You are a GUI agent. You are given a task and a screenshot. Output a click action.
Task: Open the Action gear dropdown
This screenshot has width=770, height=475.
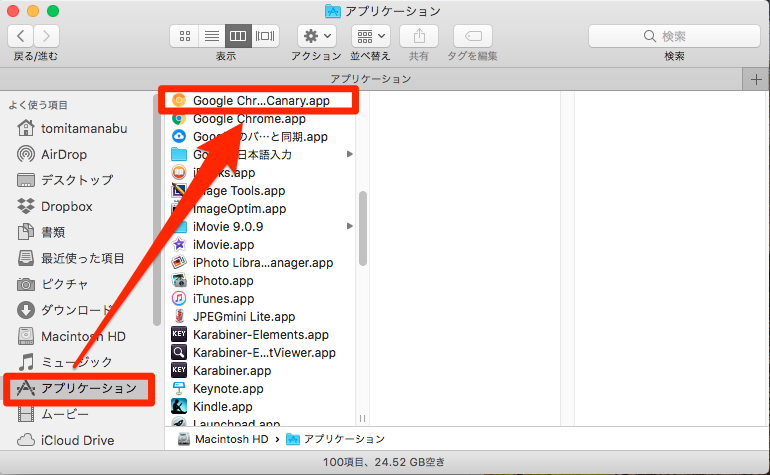317,36
